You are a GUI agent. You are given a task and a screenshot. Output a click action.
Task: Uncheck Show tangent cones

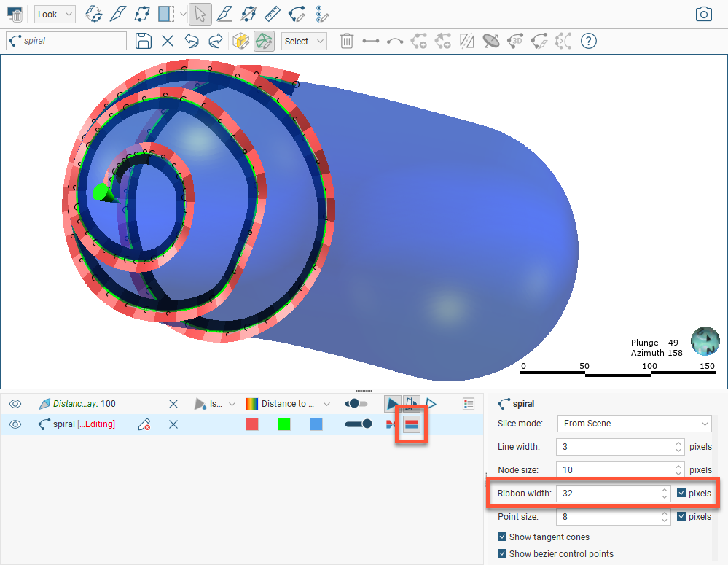click(502, 537)
